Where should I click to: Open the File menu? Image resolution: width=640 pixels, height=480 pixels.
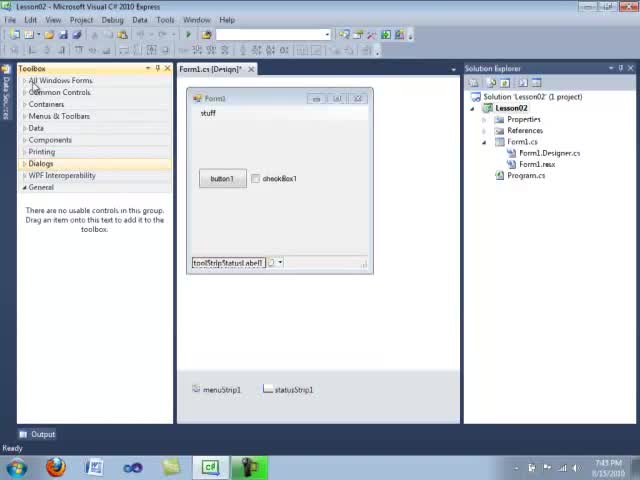coord(10,20)
